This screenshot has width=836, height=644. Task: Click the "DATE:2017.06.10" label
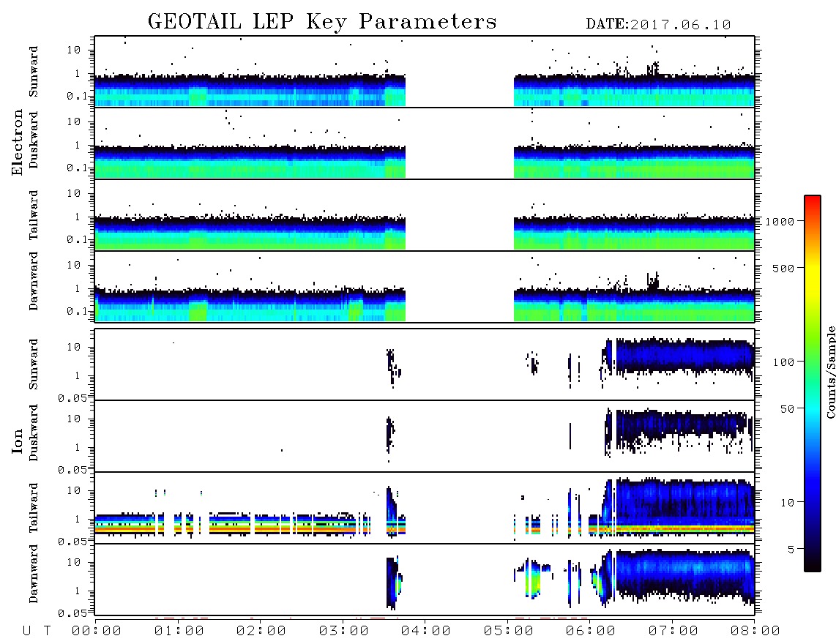point(658,25)
